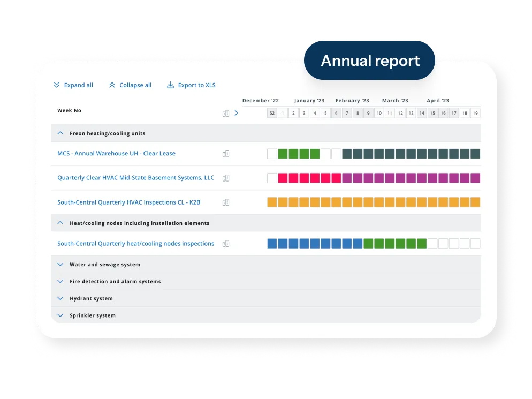
Task: Click the Export to XLS download icon
Action: tap(170, 85)
